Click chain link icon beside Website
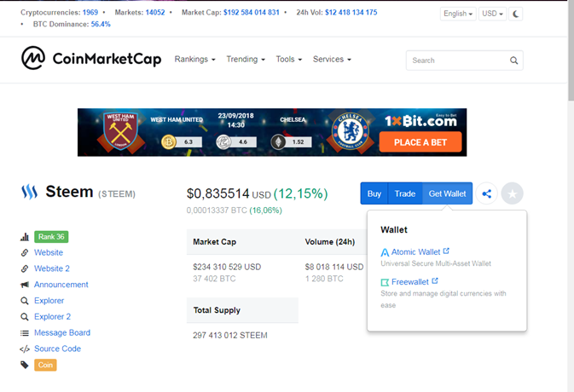 pos(25,253)
